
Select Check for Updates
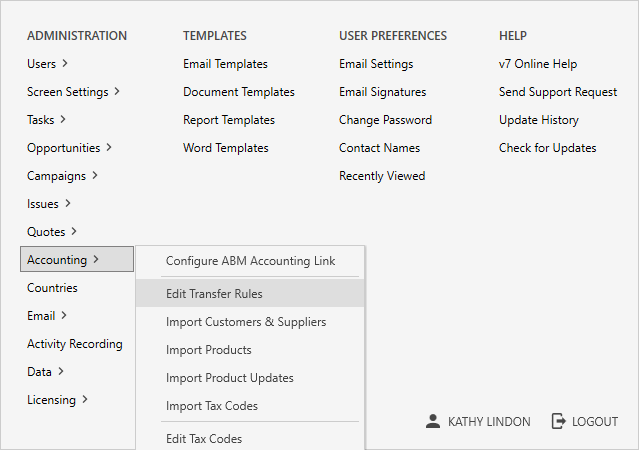click(x=547, y=148)
